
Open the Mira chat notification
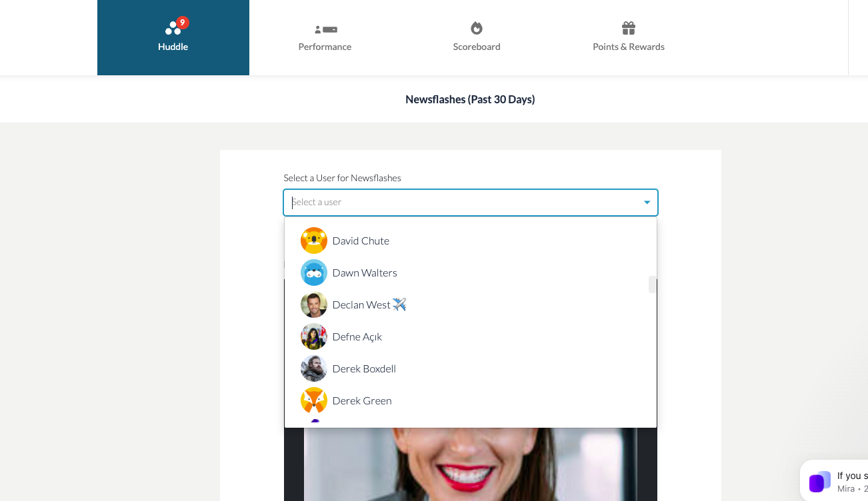835,481
